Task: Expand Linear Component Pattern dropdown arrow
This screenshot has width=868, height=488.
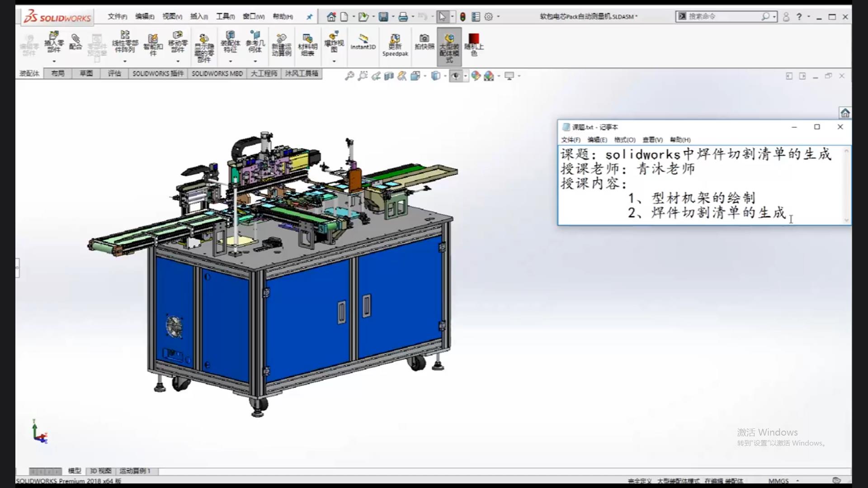Action: click(125, 61)
